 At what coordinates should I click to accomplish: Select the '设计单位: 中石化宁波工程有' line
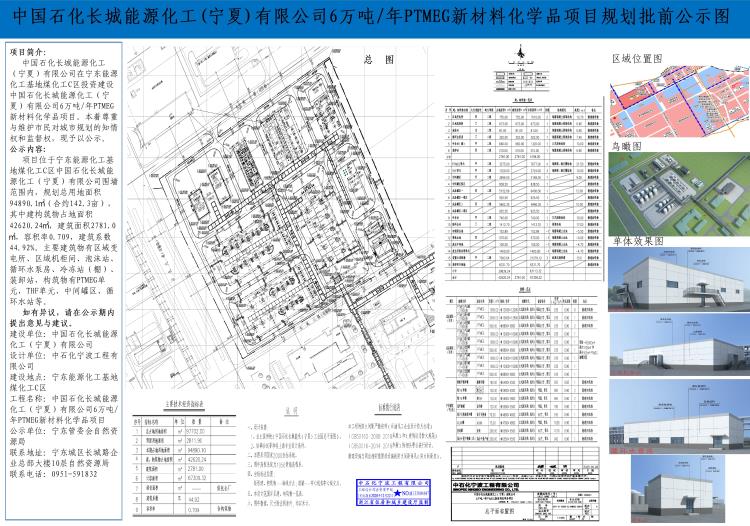point(64,355)
